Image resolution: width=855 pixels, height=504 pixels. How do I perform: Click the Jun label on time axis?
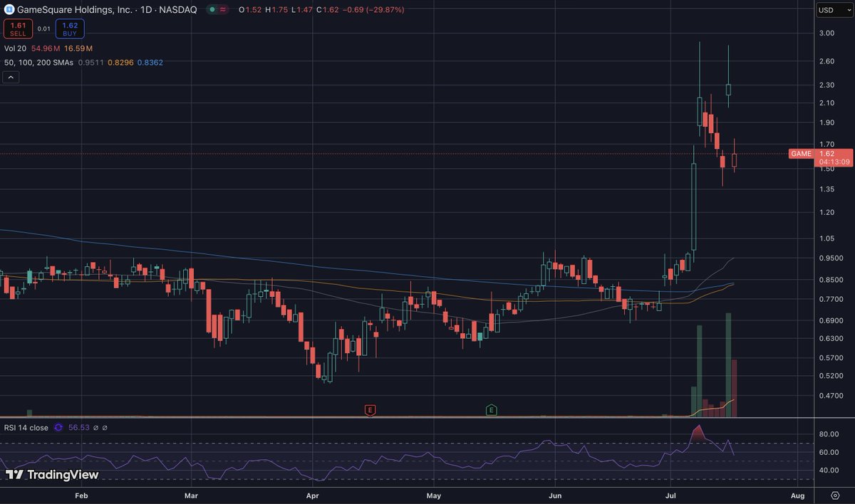[554, 495]
